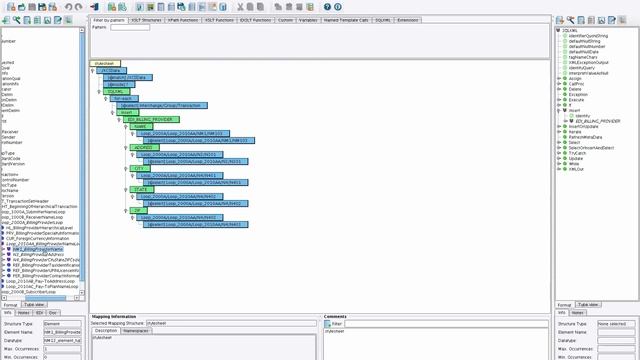Screen dimensions: 640x360
Task: Expand the Delete node in SQLXML tree
Action: (x=559, y=89)
